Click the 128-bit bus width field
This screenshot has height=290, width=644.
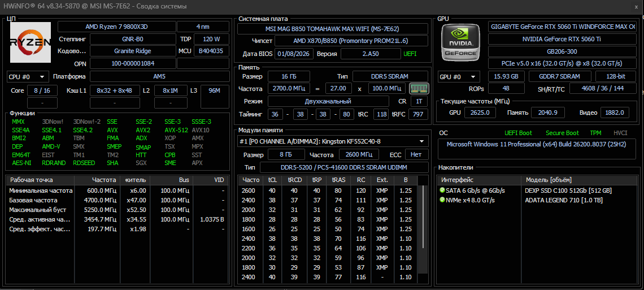click(616, 77)
